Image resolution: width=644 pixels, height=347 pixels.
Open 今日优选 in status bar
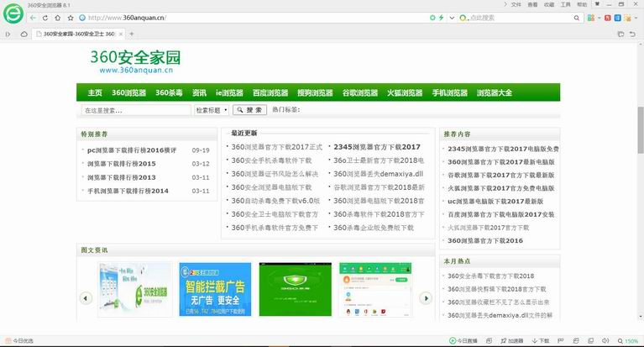[x=19, y=341]
